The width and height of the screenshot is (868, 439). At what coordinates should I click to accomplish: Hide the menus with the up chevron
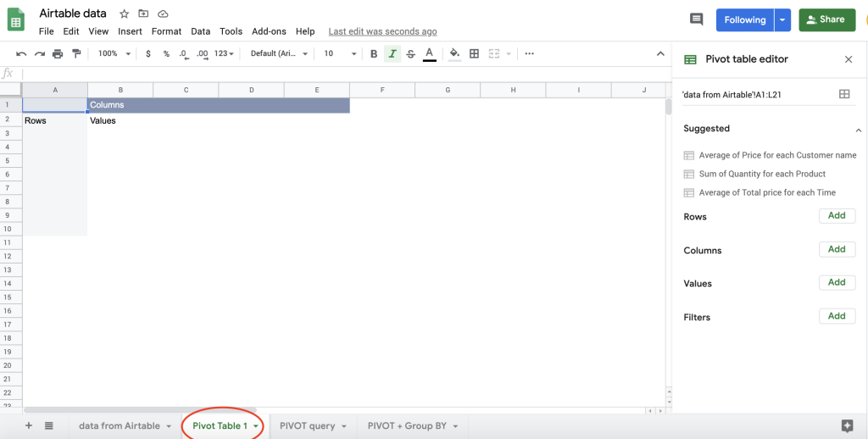pyautogui.click(x=659, y=53)
